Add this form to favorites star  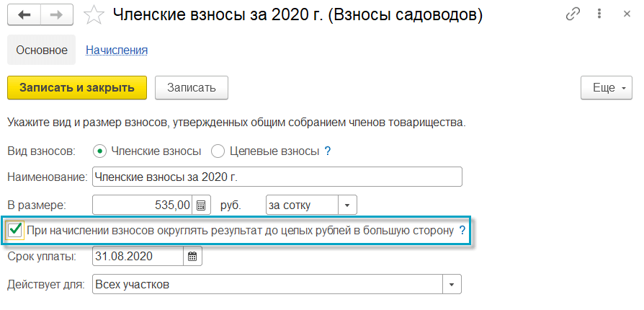[94, 14]
